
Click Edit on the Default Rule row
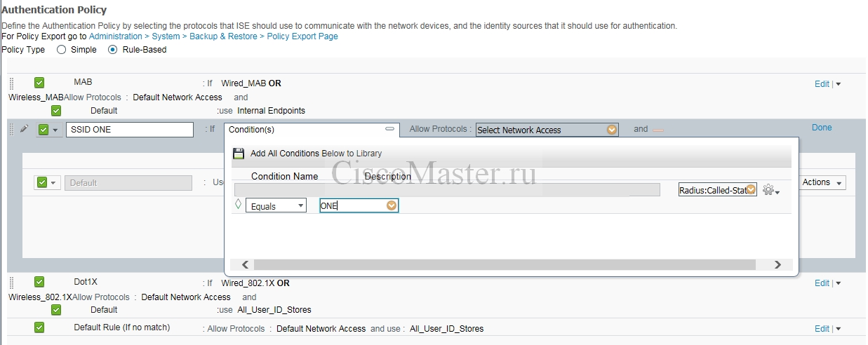click(x=822, y=328)
